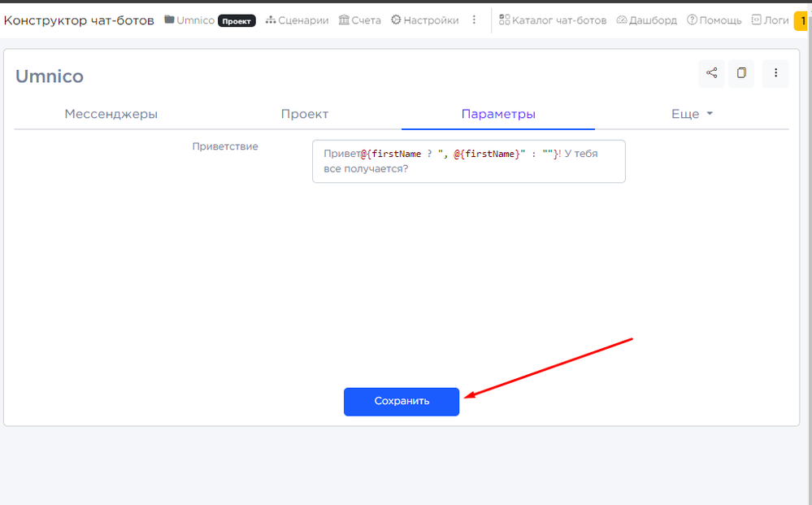This screenshot has width=812, height=505.
Task: Go to Дашборд
Action: (646, 20)
